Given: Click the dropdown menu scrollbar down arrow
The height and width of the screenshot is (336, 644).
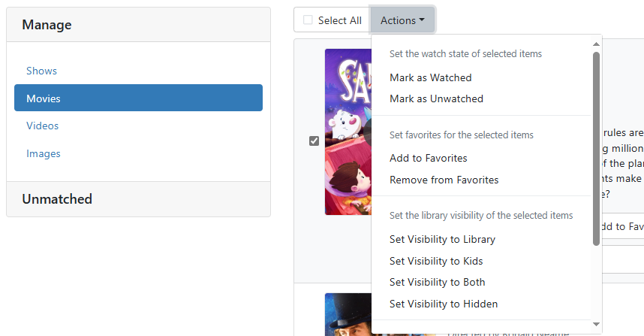Looking at the screenshot, I should (x=596, y=324).
